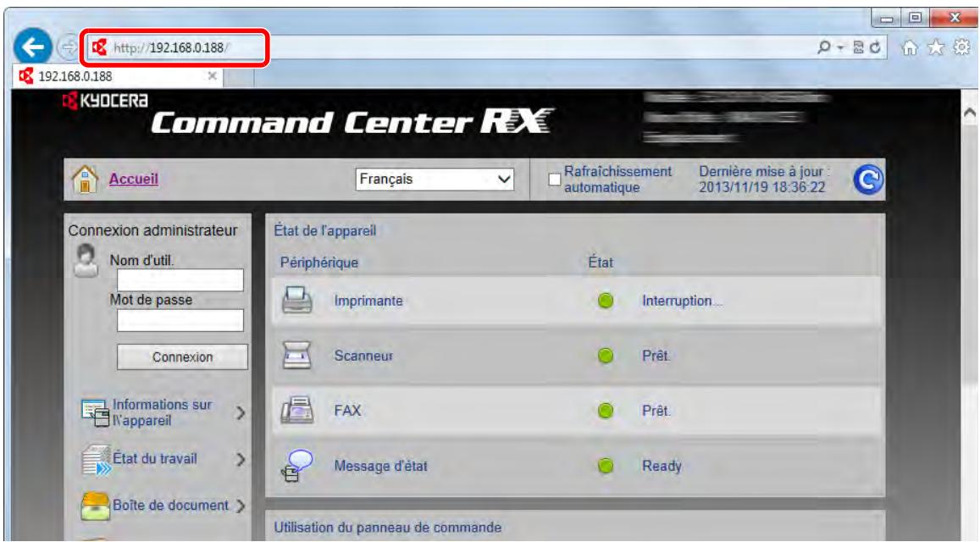The image size is (980, 542).
Task: Expand the État du travail chevron
Action: click(x=241, y=460)
